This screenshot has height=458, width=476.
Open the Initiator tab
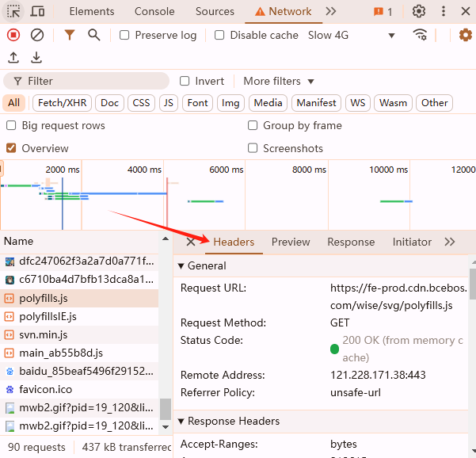(x=412, y=242)
